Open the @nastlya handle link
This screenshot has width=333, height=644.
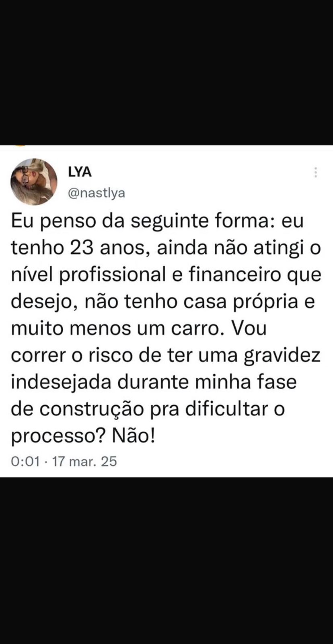(x=97, y=193)
